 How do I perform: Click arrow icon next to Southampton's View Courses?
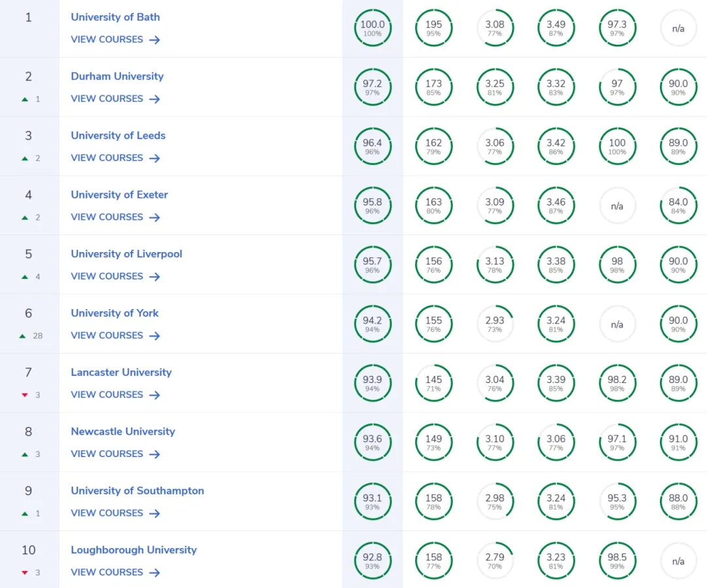point(154,513)
